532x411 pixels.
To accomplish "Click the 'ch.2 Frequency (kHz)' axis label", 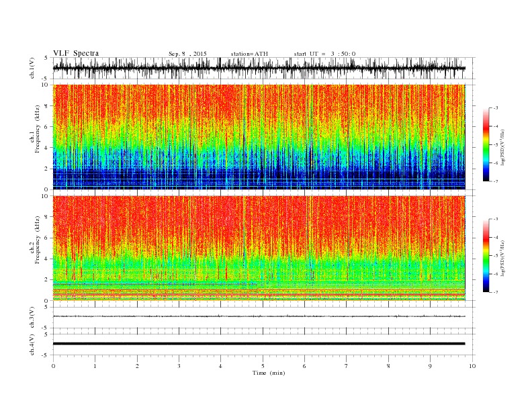I will 36,240.
